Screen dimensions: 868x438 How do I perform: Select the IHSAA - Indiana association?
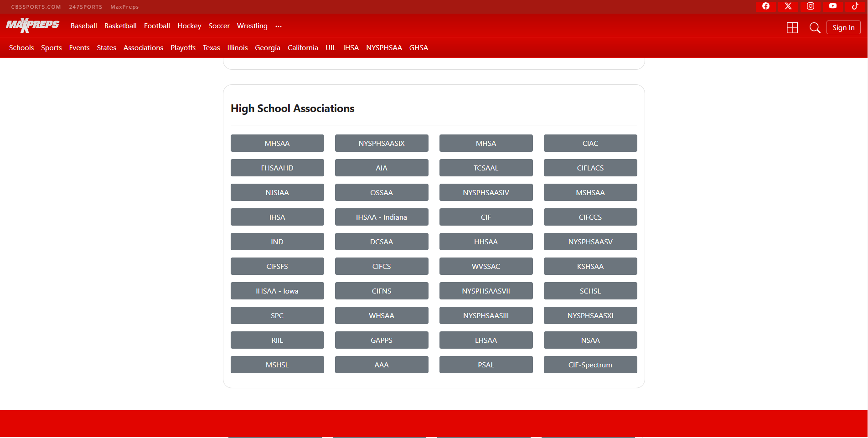[x=382, y=217]
